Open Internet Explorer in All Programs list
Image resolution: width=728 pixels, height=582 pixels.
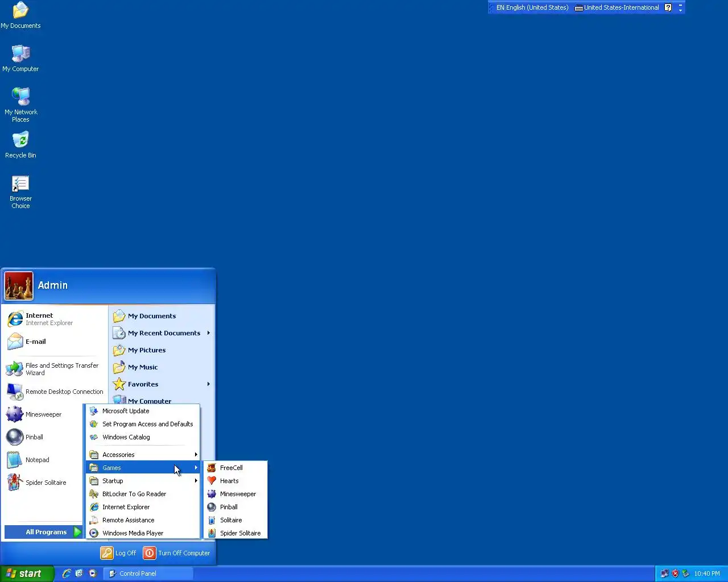143,507
